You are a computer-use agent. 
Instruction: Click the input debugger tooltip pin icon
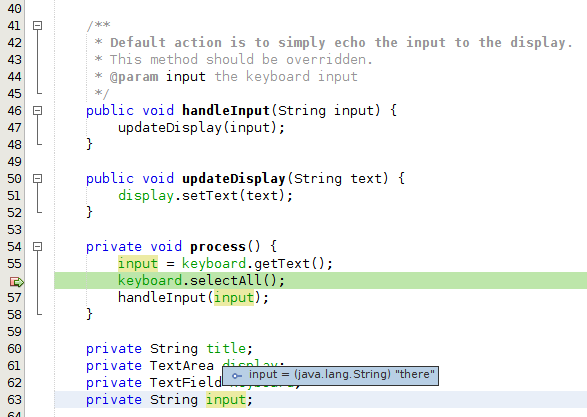pyautogui.click(x=237, y=375)
